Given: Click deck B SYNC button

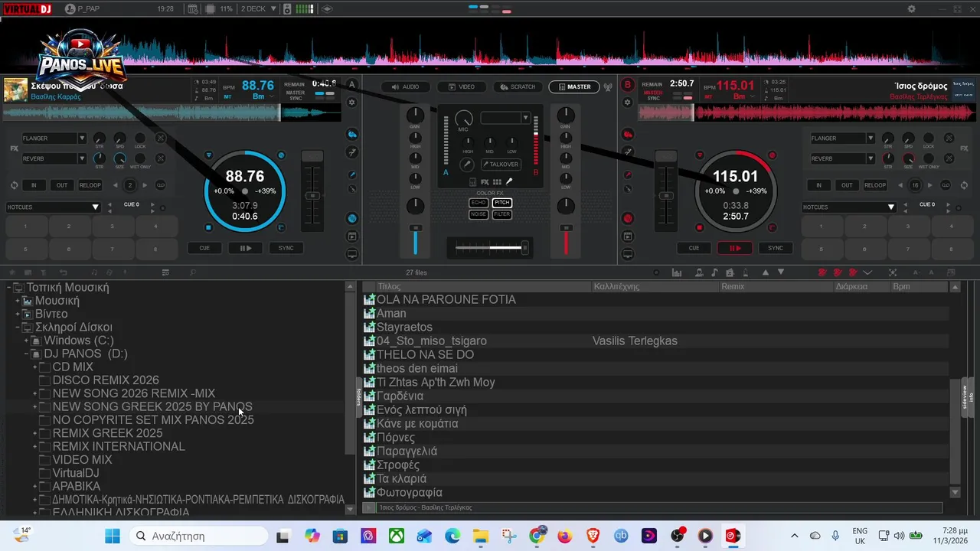Looking at the screenshot, I should click(x=776, y=248).
